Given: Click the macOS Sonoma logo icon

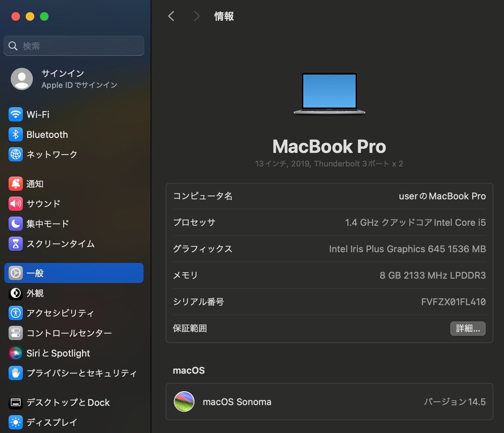Looking at the screenshot, I should click(x=184, y=402).
